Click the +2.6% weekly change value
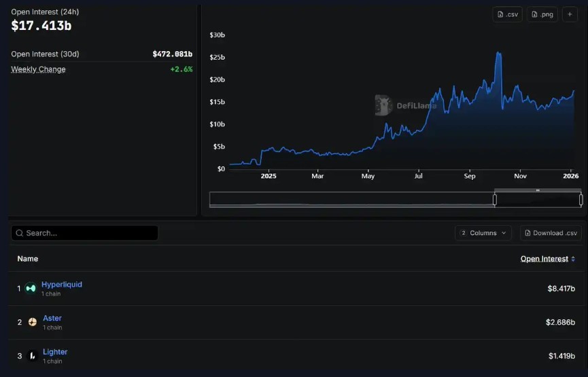Screen dimensions: 588x377 click(x=181, y=69)
